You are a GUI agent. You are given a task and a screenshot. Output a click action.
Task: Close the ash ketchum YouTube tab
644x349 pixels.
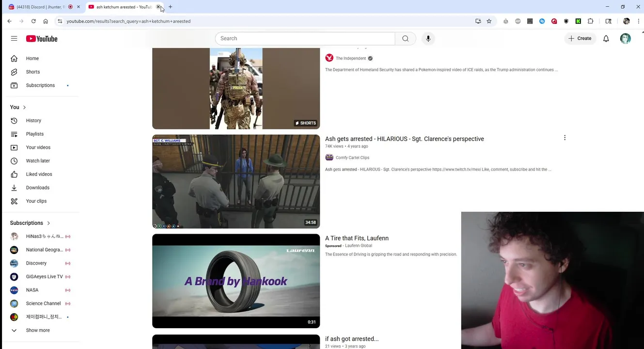[x=158, y=7]
